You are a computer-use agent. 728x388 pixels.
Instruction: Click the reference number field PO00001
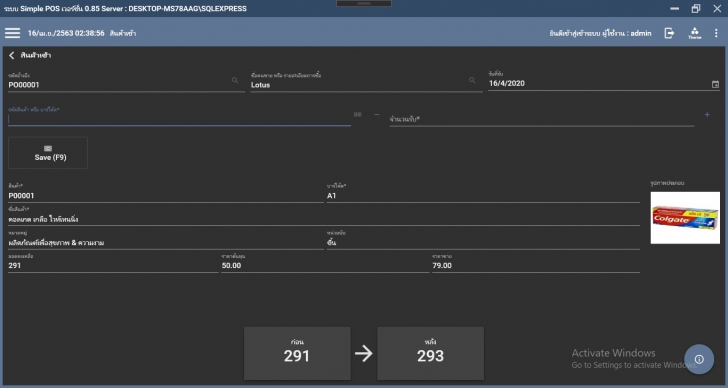pos(126,82)
